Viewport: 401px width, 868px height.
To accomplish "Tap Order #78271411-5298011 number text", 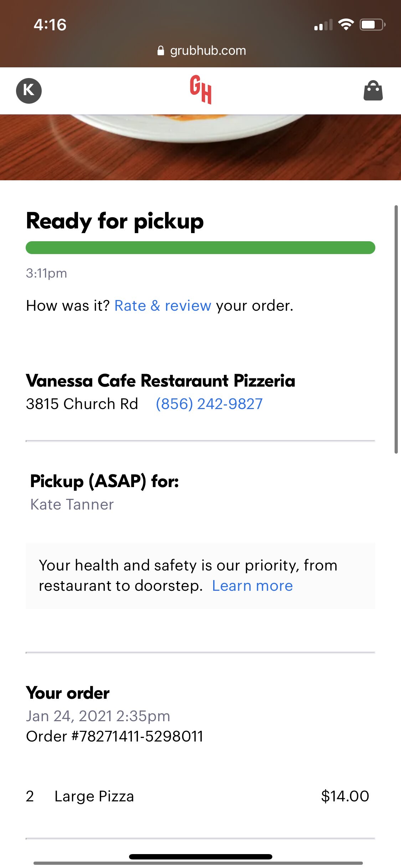I will pos(115,737).
